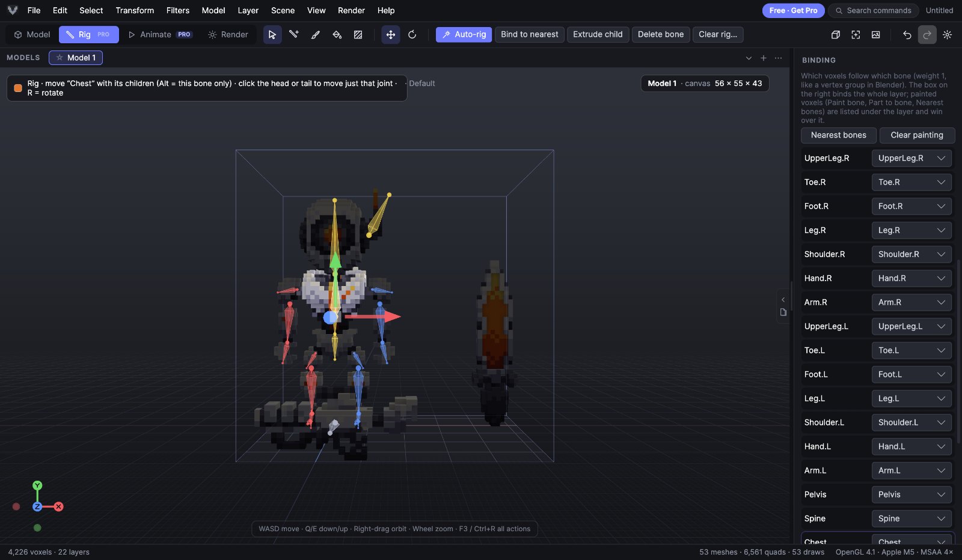962x560 pixels.
Task: Add a new model with plus icon
Action: [764, 58]
